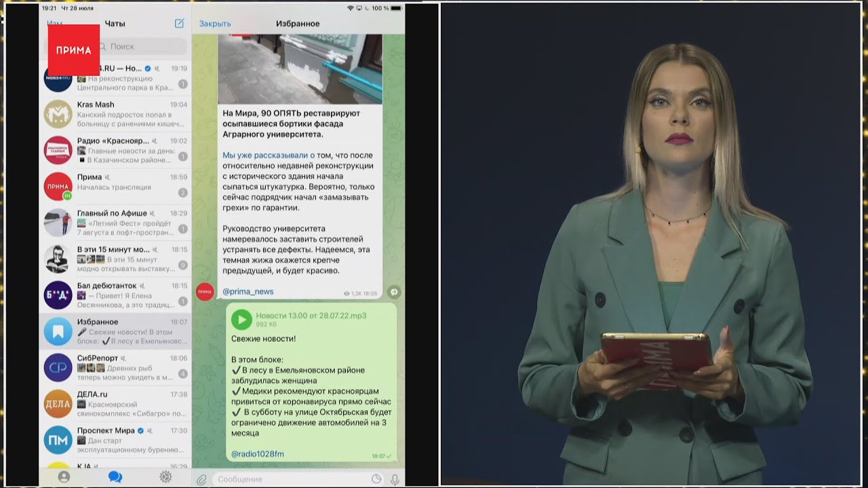Open the Главный по Афише chat
The width and height of the screenshot is (868, 488).
(x=115, y=222)
